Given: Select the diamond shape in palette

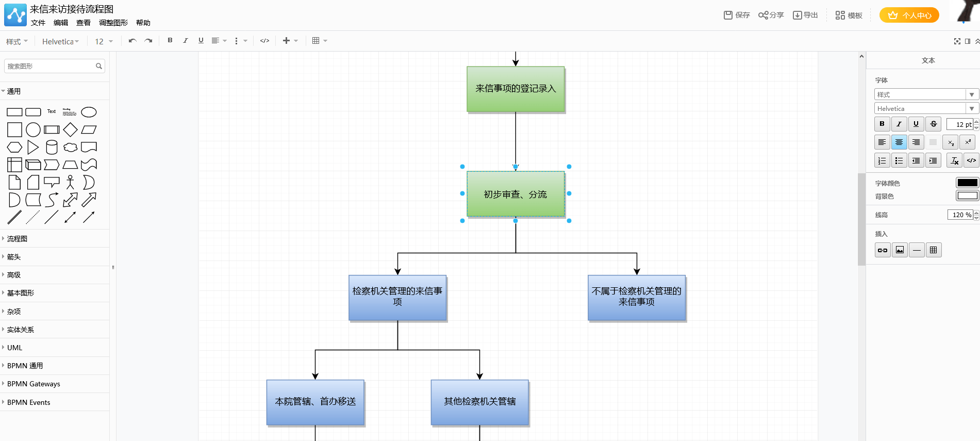Looking at the screenshot, I should click(x=70, y=129).
